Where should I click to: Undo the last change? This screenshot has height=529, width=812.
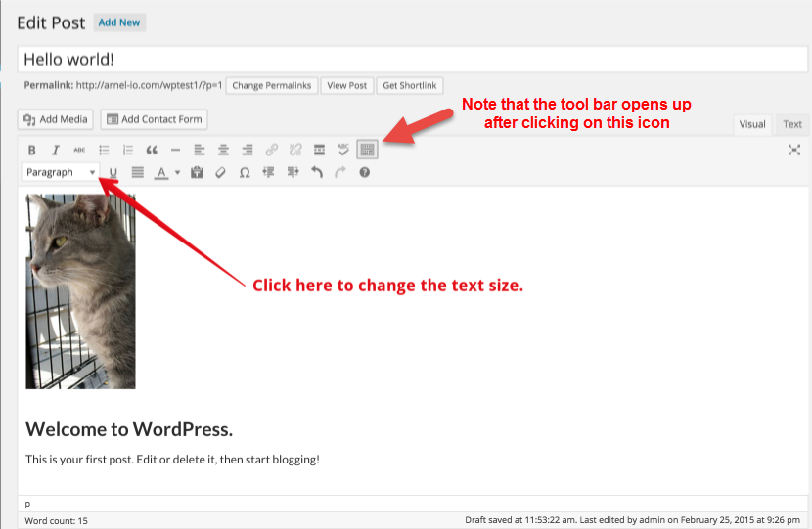pyautogui.click(x=317, y=172)
